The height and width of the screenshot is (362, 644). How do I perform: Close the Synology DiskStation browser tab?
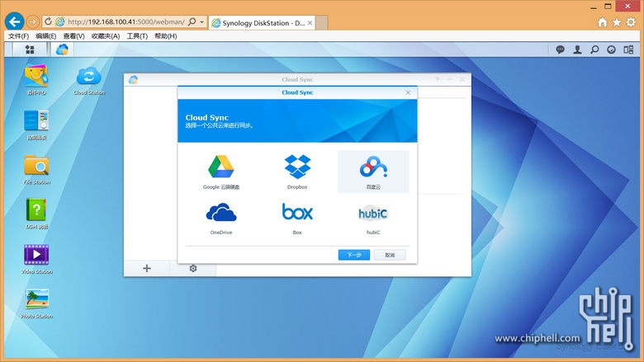click(x=310, y=23)
